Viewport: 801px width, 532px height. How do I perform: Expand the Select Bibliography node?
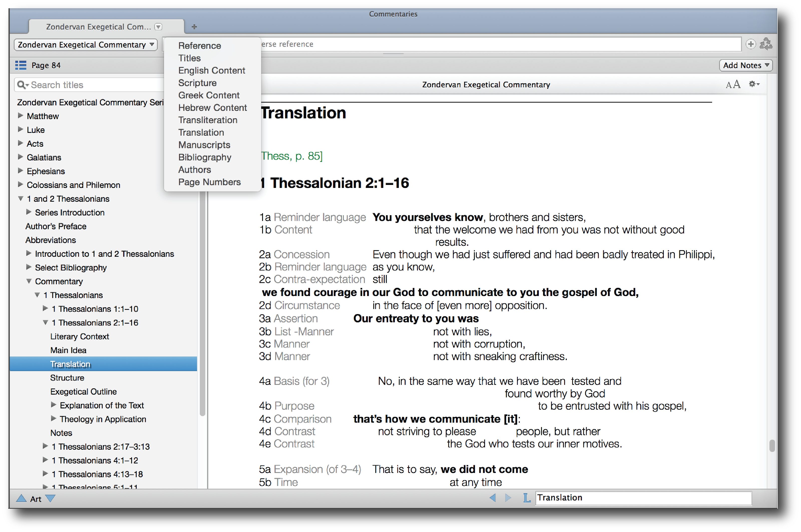[29, 267]
